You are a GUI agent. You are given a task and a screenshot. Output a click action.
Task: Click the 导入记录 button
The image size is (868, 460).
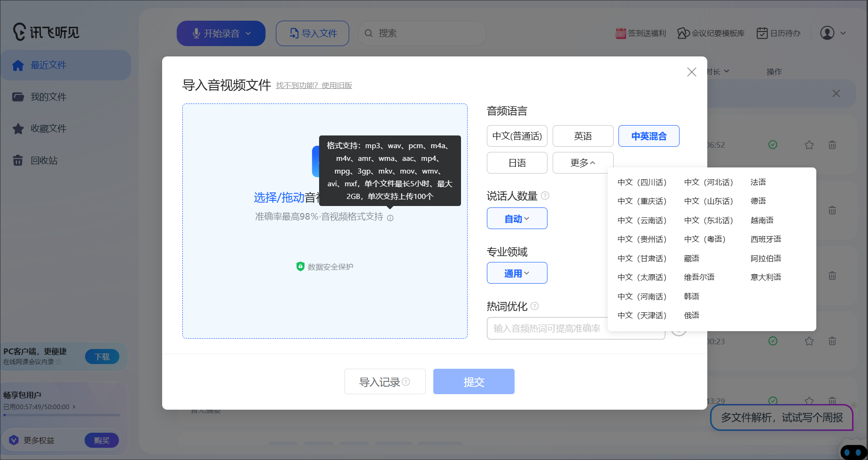385,381
